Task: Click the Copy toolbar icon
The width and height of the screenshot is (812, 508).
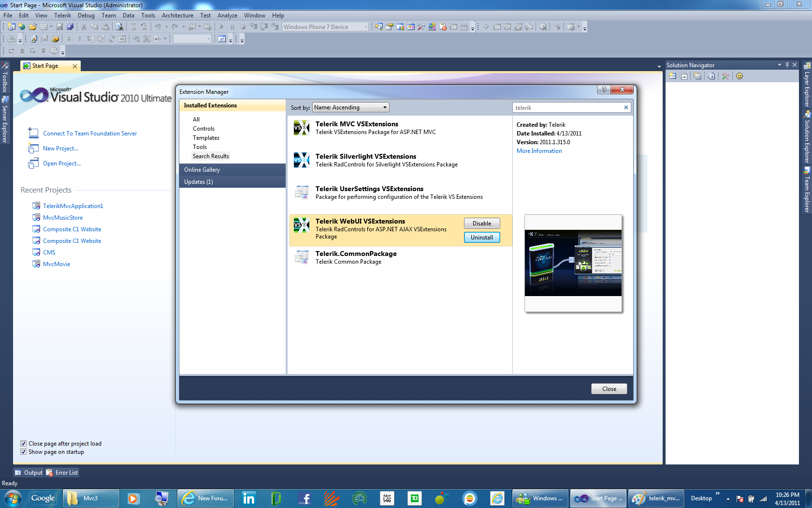Action: [95, 27]
